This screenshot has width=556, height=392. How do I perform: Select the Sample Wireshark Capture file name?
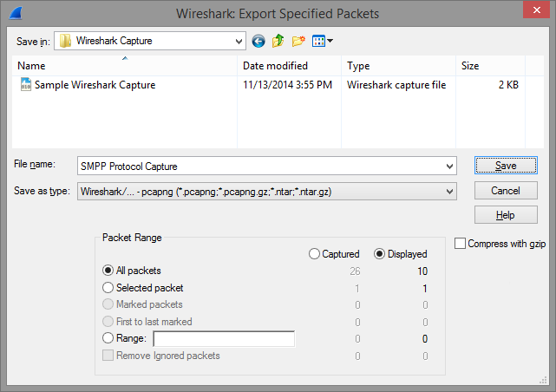click(x=95, y=85)
